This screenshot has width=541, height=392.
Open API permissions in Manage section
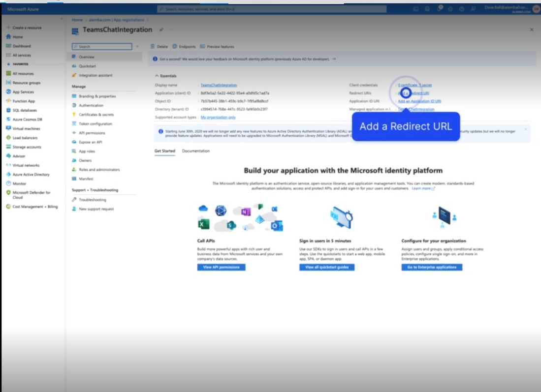(92, 133)
